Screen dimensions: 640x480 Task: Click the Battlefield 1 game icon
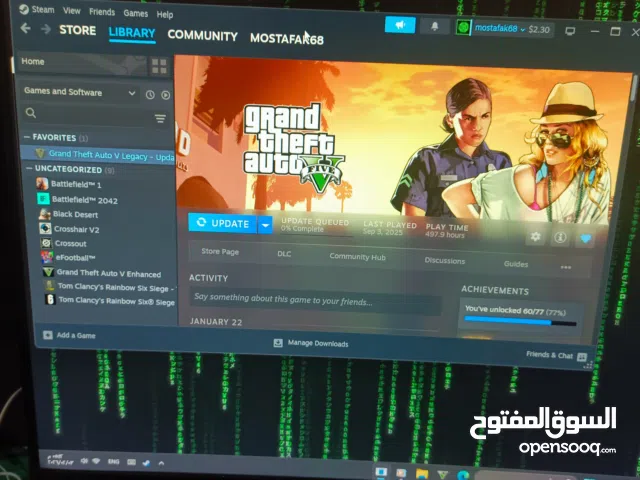42,184
